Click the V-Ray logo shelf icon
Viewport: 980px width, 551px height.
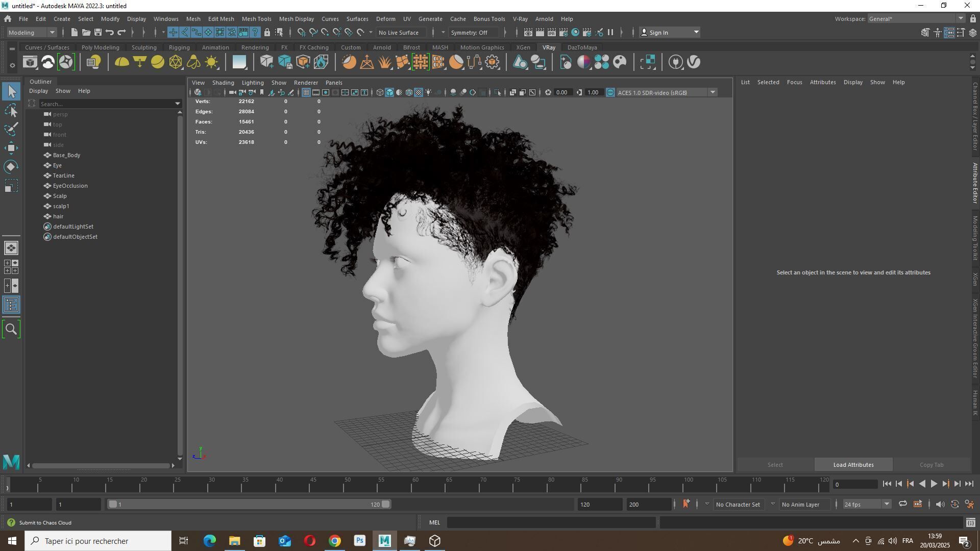pos(694,62)
